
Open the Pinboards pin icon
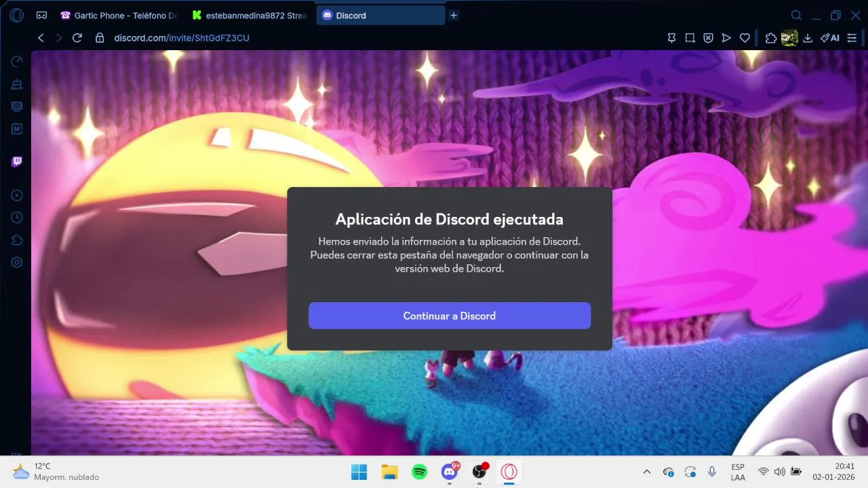[x=672, y=38]
